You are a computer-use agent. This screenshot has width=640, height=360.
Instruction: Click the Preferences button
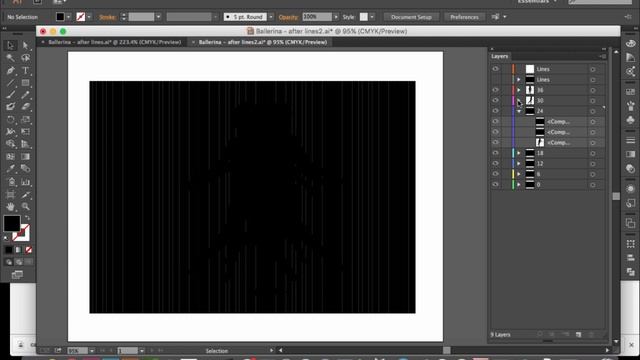point(464,17)
